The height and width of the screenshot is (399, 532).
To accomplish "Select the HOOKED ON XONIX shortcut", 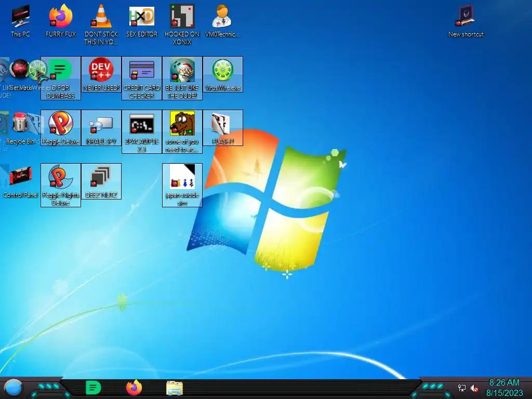I will pyautogui.click(x=182, y=24).
